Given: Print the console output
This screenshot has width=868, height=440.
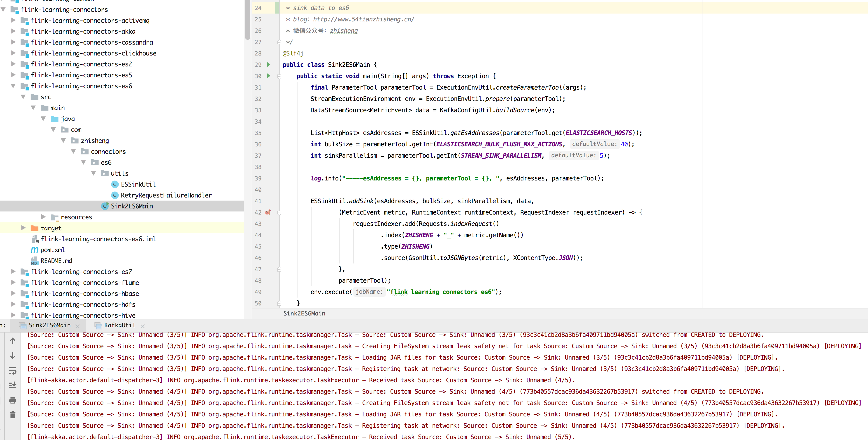Looking at the screenshot, I should click(x=13, y=400).
